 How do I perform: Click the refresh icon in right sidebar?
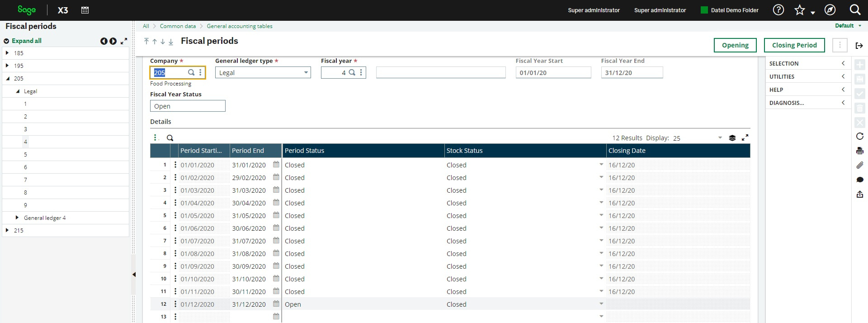click(860, 136)
